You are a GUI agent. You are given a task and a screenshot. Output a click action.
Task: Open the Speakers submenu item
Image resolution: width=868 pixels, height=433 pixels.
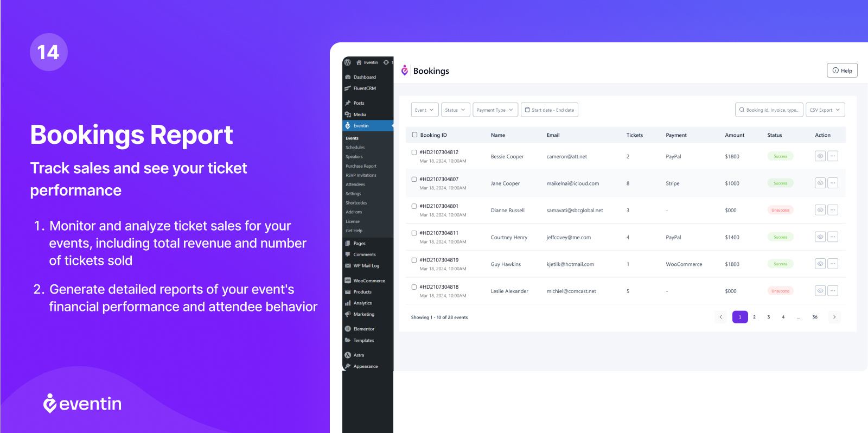[354, 157]
